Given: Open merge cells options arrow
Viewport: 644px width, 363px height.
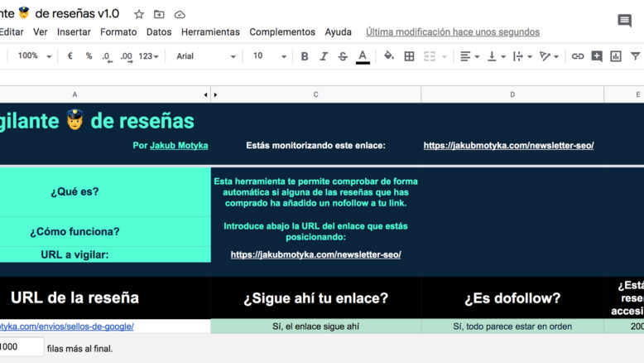Looking at the screenshot, I should pos(445,56).
